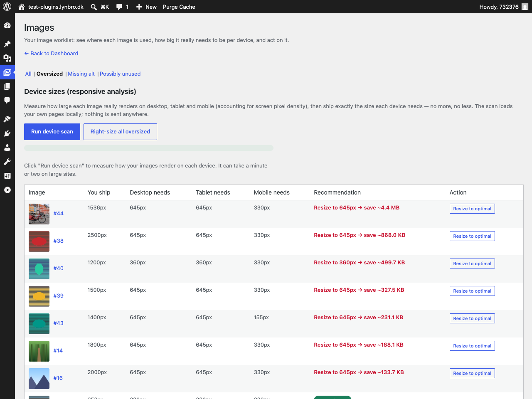The width and height of the screenshot is (532, 399).
Task: Open thumbnail of image #43
Action: 39,324
